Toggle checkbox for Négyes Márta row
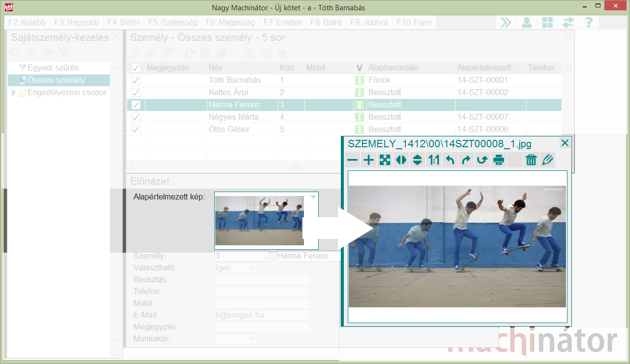Screen dimensions: 630x364 [x=136, y=117]
